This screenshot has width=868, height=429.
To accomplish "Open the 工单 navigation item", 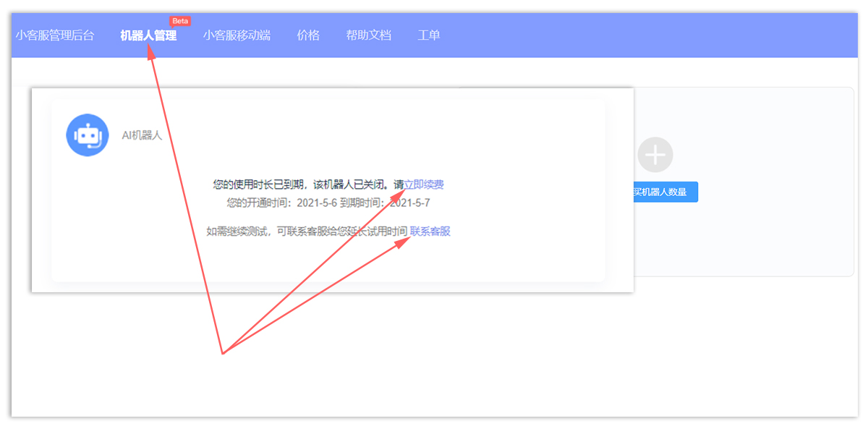I will point(429,35).
